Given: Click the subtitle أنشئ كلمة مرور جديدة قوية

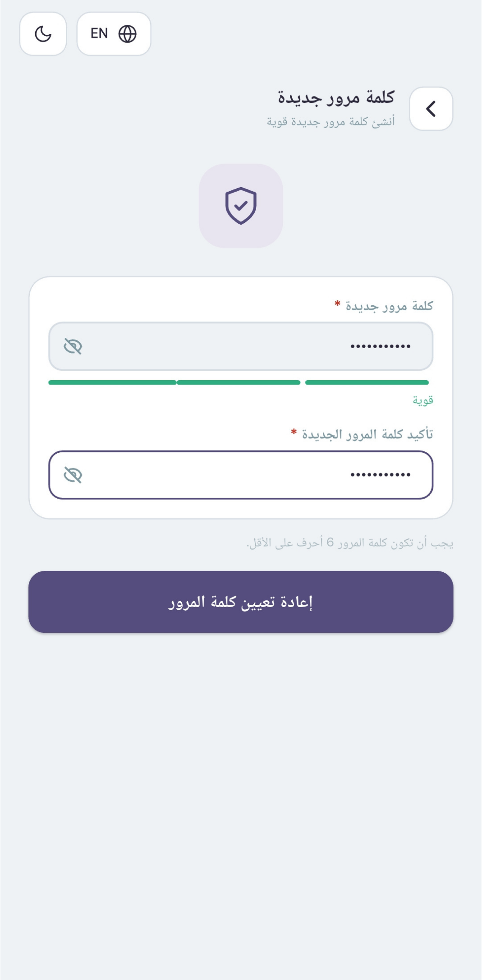Looking at the screenshot, I should coord(331,122).
